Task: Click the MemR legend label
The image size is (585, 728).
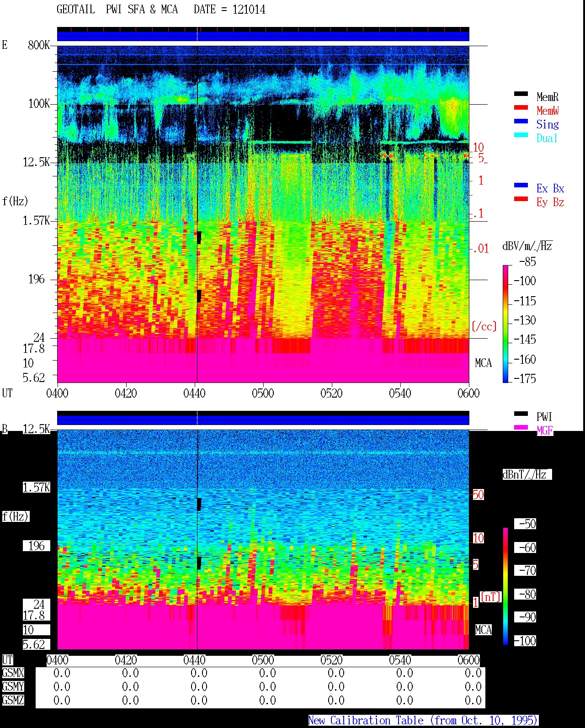Action: (x=548, y=97)
